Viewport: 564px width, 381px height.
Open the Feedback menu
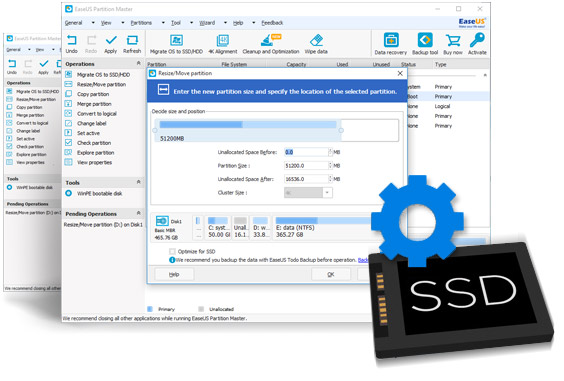[x=272, y=23]
